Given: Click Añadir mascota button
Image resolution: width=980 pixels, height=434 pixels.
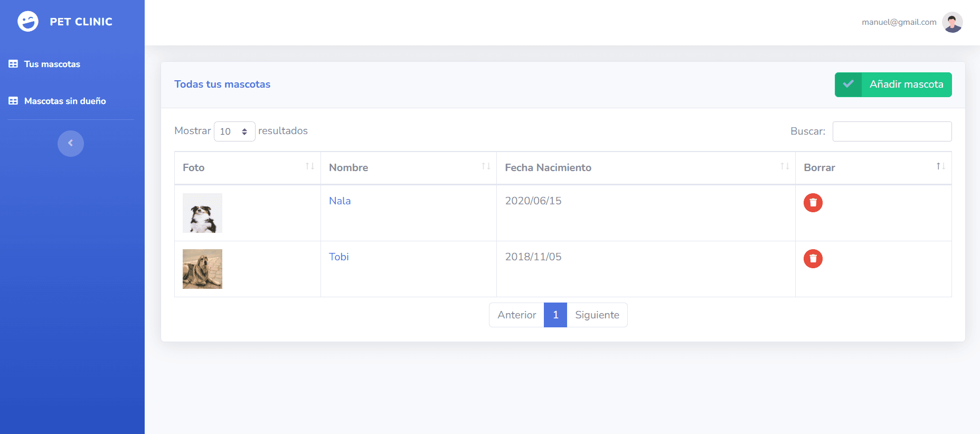Looking at the screenshot, I should [x=893, y=84].
